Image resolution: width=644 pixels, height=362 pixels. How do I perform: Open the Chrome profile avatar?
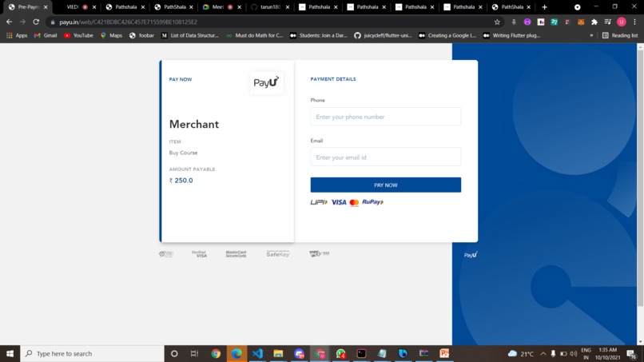click(622, 22)
